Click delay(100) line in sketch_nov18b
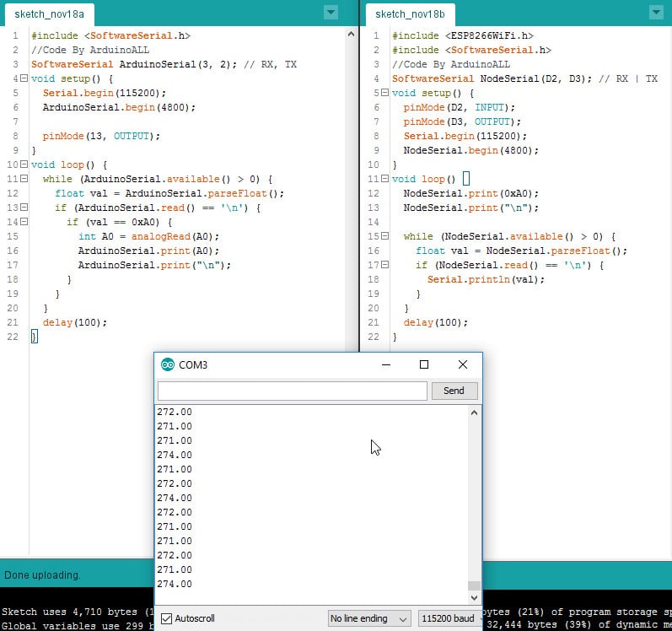The width and height of the screenshot is (672, 631). coord(435,322)
